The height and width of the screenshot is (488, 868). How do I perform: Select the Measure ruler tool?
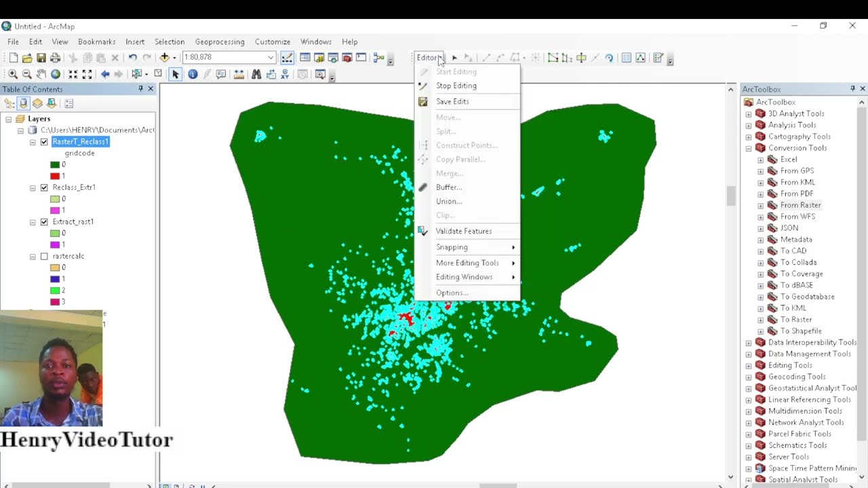(x=239, y=75)
